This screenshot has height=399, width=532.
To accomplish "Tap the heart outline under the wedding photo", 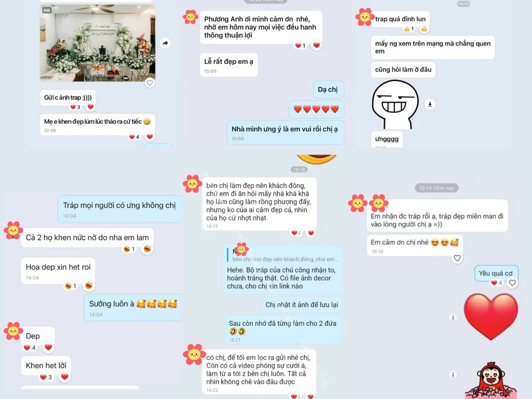I will point(150,82).
